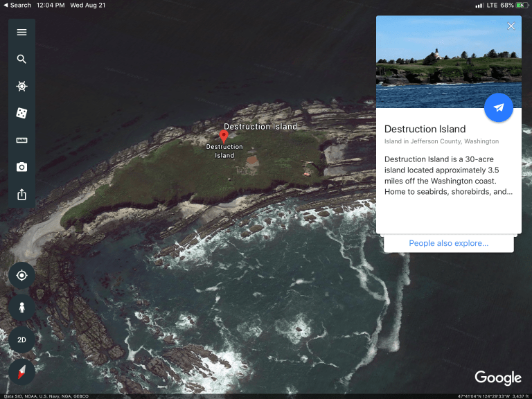Screen dimensions: 532x399
Task: Select the ruler measure tool
Action: 21,140
